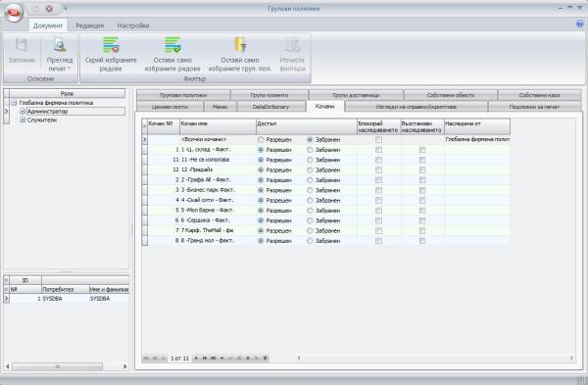
Task: Open the Меню tab
Action: [x=220, y=107]
